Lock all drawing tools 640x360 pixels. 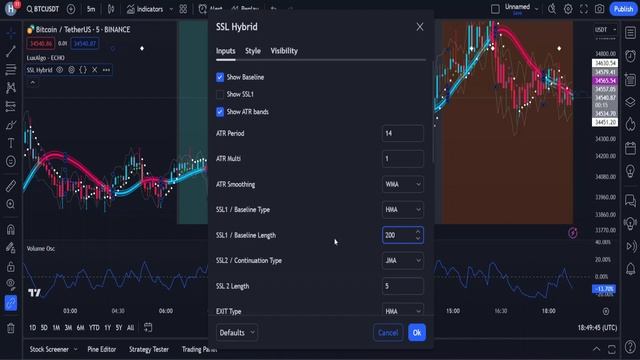(11, 267)
